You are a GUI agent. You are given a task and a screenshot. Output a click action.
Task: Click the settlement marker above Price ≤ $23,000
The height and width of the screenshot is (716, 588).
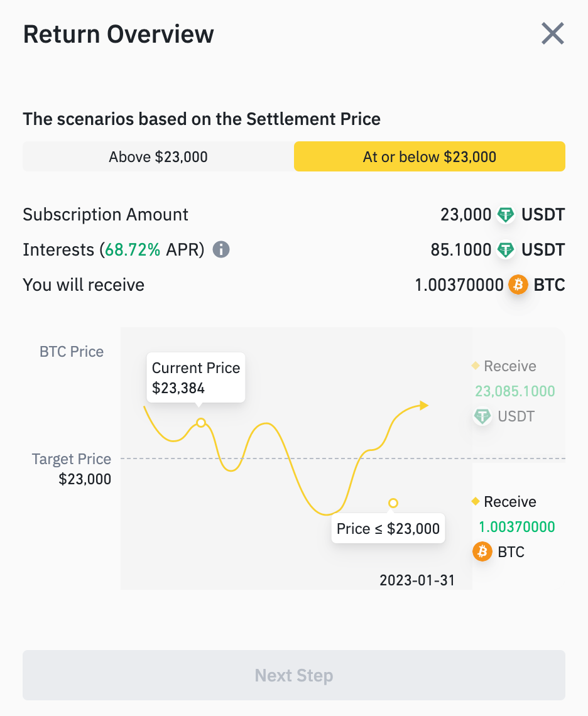tap(393, 503)
